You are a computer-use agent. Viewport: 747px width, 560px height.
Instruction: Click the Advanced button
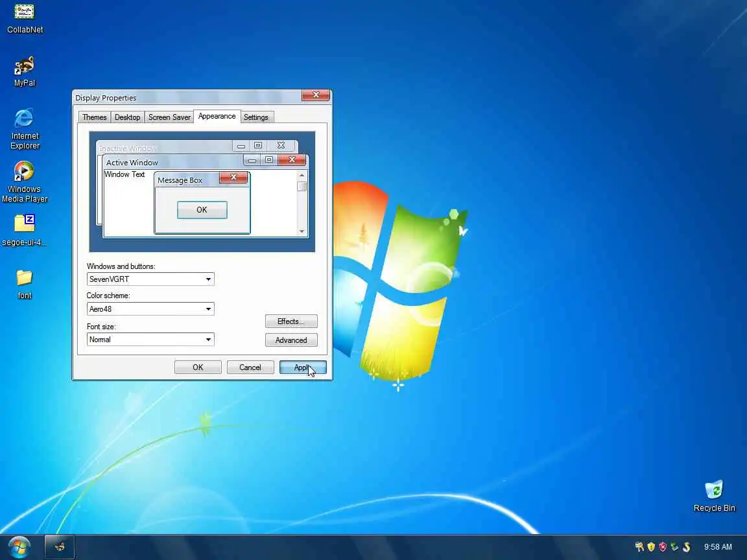291,340
